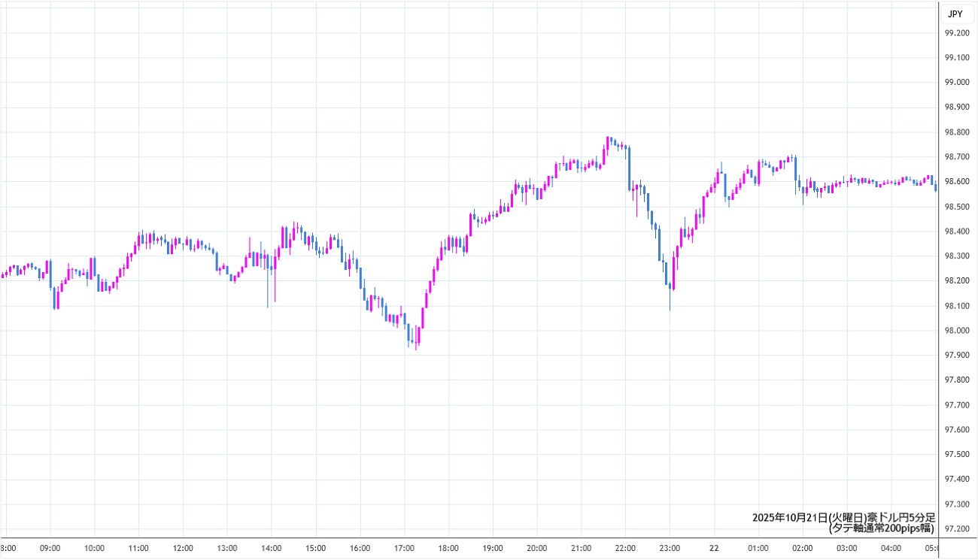This screenshot has height=560, width=978.
Task: Click the highest candle peak near 21:40
Action: [608, 141]
